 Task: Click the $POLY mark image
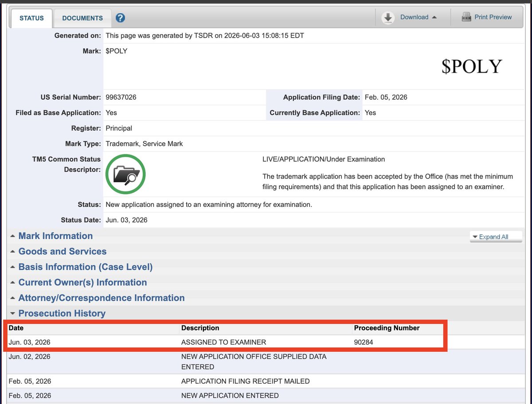[x=472, y=66]
